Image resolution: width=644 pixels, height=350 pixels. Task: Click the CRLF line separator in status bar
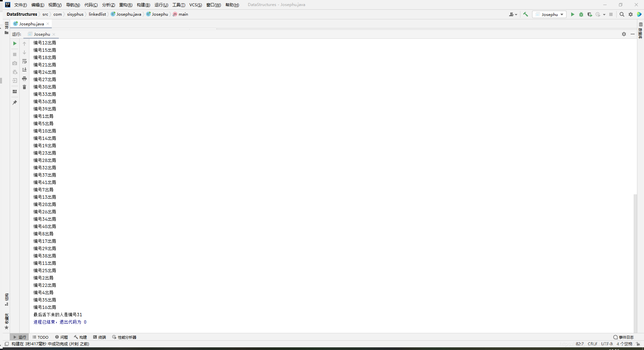[593, 344]
